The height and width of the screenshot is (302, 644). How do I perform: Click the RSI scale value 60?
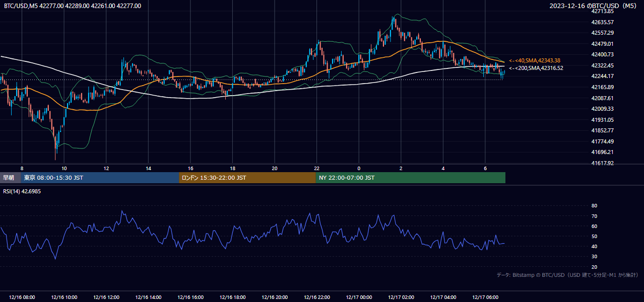point(594,226)
